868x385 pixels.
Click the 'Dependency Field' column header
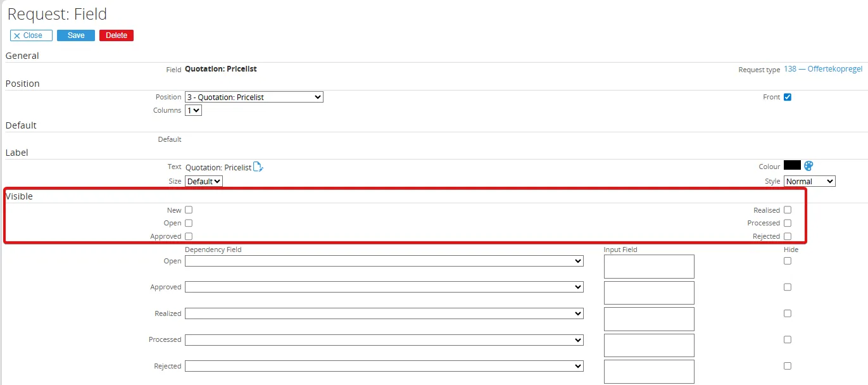coord(213,249)
